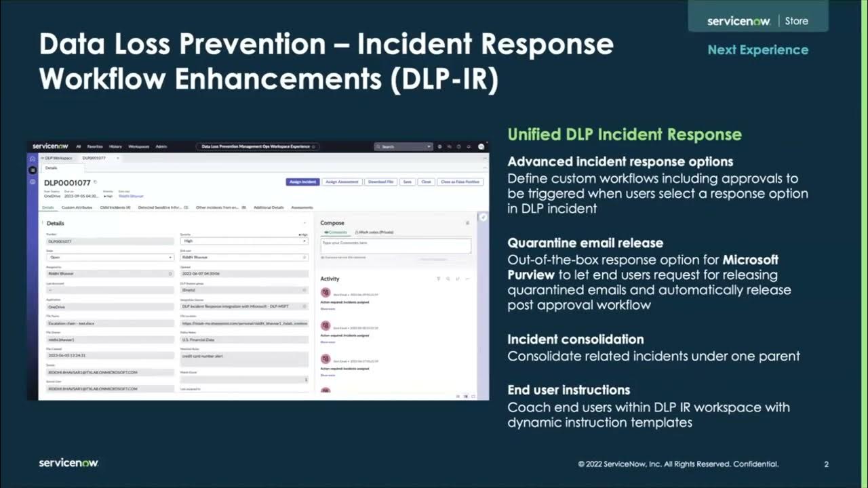The image size is (868, 488).
Task: Click Show more under first Activity entry
Action: coord(328,308)
